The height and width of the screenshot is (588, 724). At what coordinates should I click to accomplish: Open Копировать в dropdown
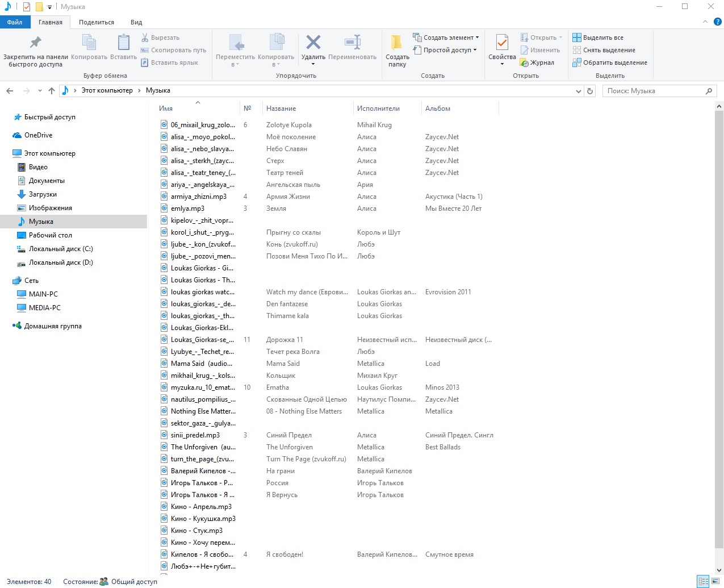coord(276,51)
